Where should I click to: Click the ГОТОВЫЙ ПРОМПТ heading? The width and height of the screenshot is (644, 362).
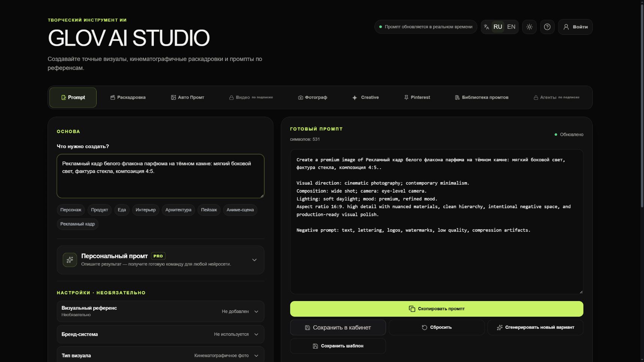pyautogui.click(x=316, y=129)
